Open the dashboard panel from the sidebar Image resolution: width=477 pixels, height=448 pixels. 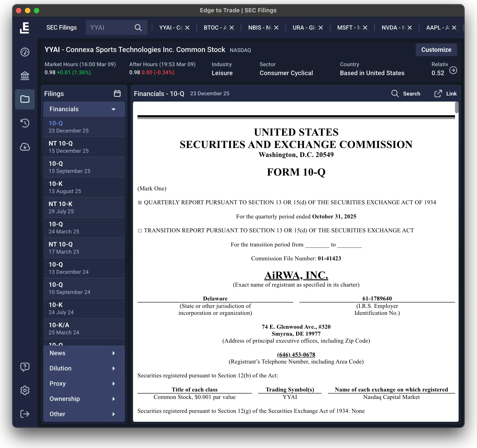[25, 52]
